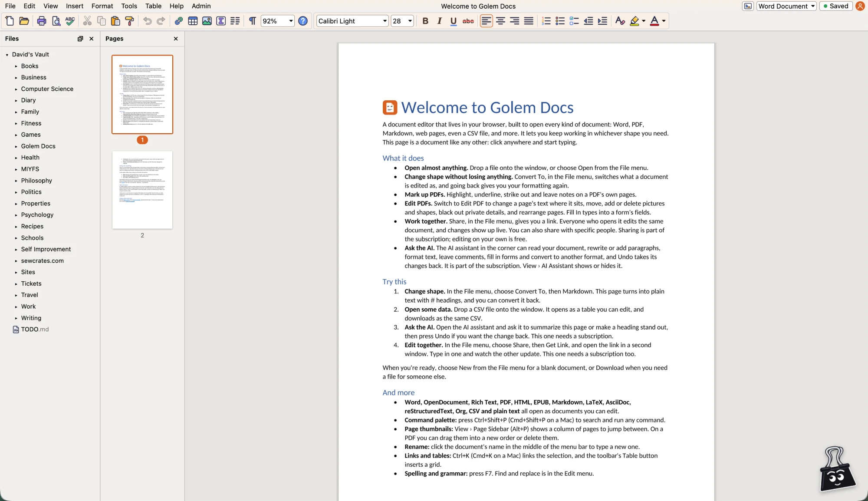Image resolution: width=868 pixels, height=501 pixels.
Task: Create a new document with the toolbar icon
Action: coord(10,21)
